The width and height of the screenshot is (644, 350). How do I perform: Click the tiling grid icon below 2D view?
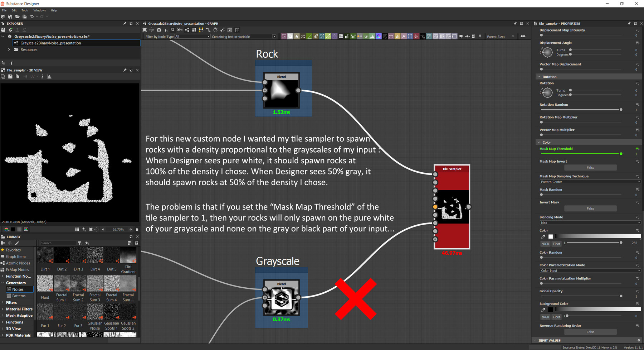[x=77, y=229]
